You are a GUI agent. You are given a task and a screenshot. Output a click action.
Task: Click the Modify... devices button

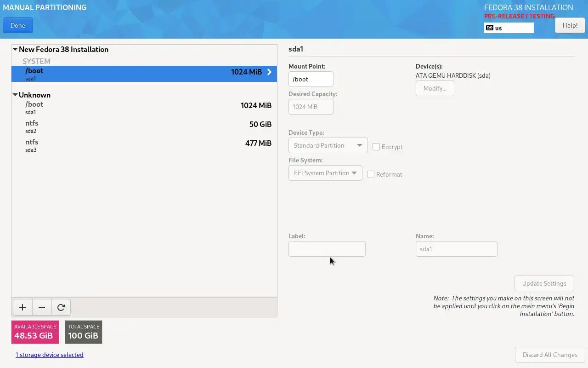pyautogui.click(x=435, y=88)
